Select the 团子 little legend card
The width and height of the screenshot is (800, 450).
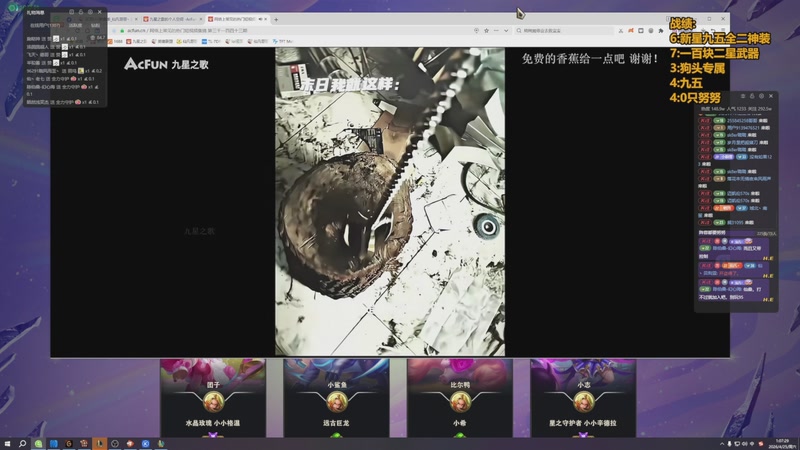(213, 397)
